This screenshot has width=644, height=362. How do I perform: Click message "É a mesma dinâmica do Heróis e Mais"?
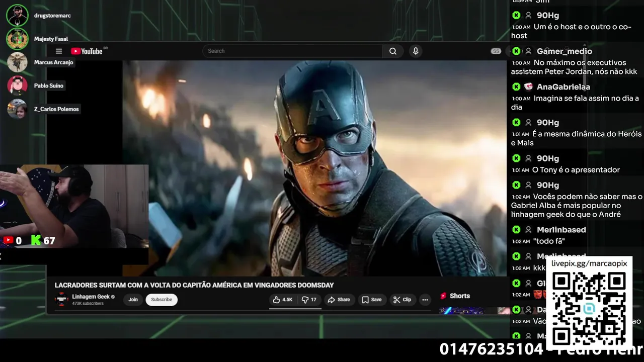[x=577, y=138]
